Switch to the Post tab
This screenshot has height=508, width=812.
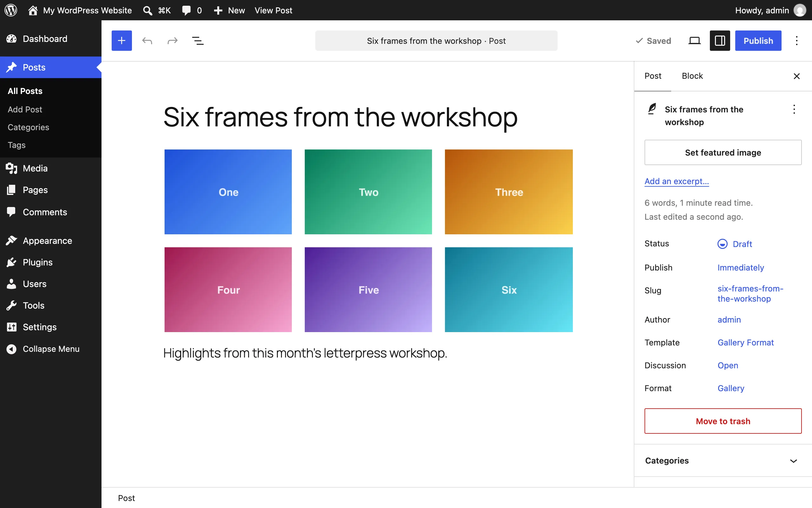(653, 76)
